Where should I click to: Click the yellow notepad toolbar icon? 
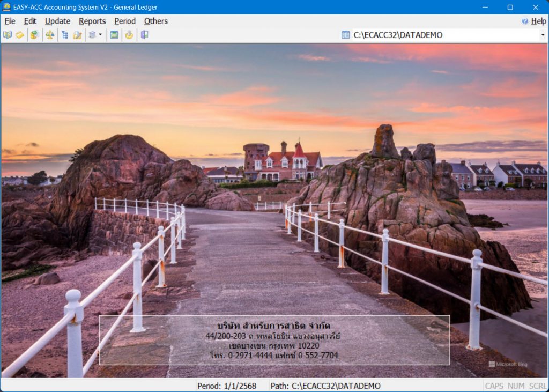point(20,35)
